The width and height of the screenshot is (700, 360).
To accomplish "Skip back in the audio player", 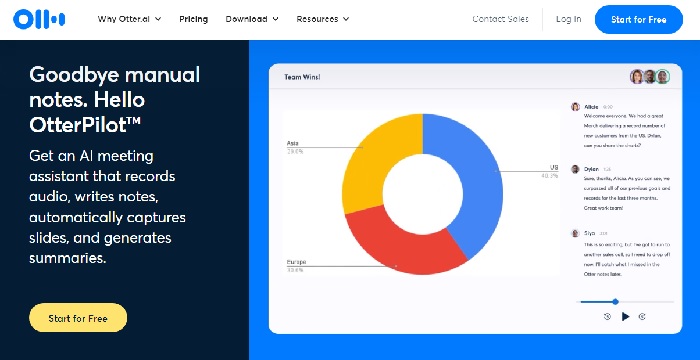I will pos(607,317).
